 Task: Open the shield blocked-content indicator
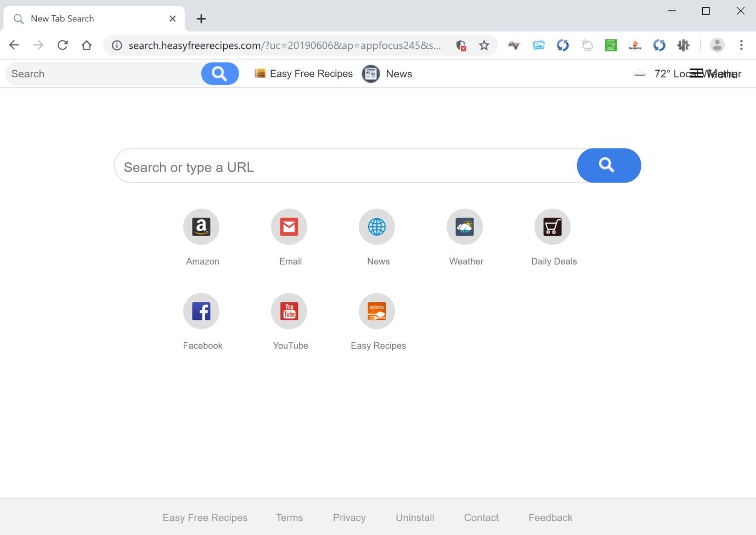(461, 45)
